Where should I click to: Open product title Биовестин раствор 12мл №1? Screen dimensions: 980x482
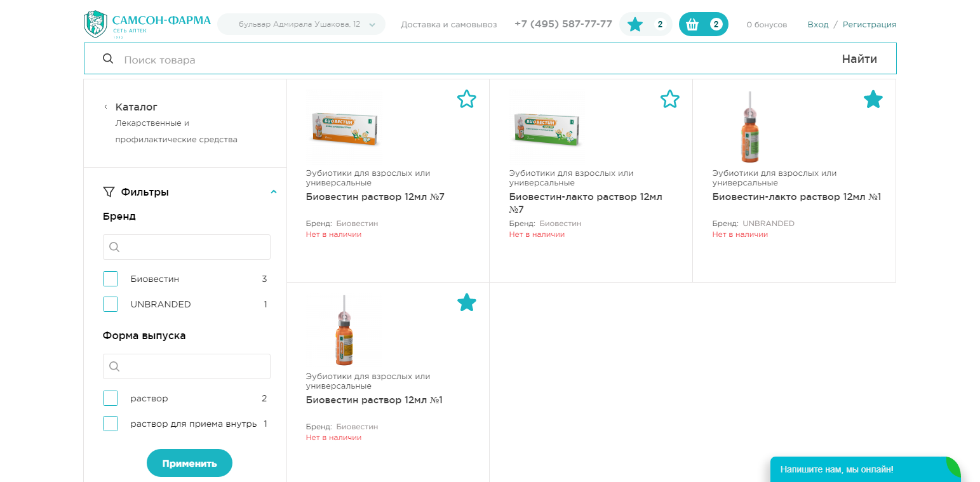click(x=374, y=400)
